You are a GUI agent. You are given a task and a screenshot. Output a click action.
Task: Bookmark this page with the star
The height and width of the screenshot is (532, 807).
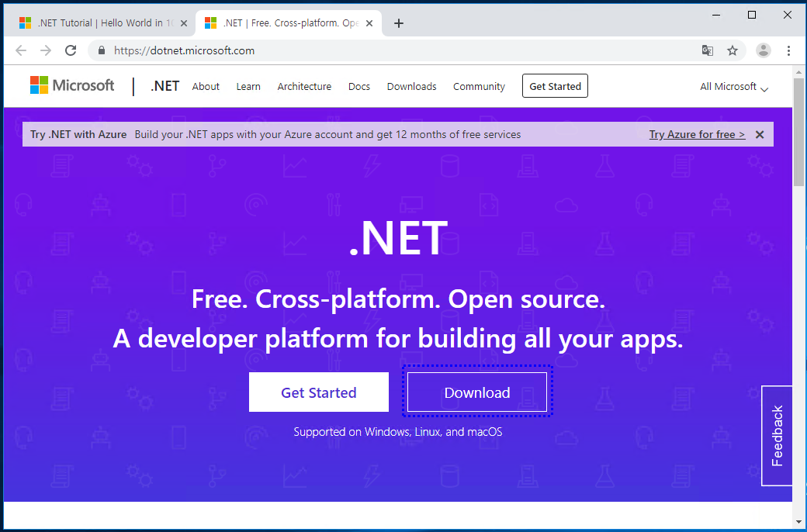733,50
